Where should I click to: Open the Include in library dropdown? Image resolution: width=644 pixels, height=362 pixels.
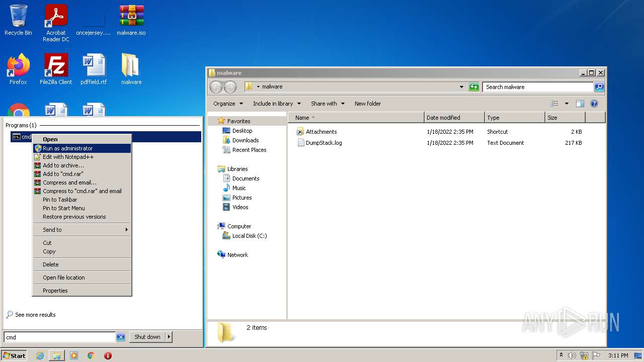[x=277, y=104]
